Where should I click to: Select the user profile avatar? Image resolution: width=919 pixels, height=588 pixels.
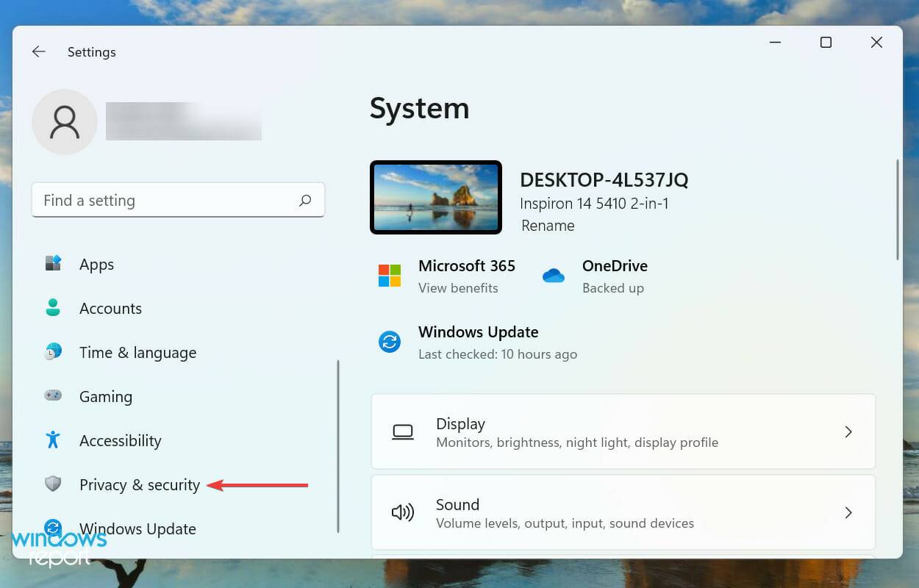[x=64, y=122]
